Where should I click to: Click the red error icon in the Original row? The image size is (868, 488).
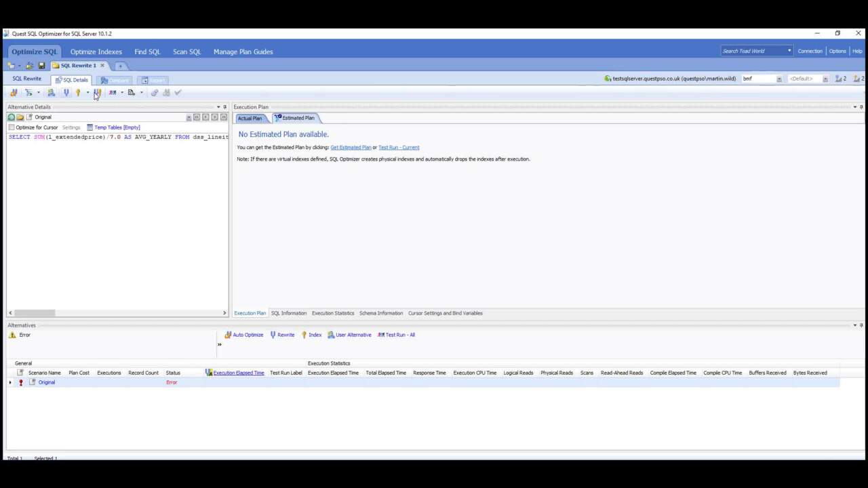[x=20, y=382]
